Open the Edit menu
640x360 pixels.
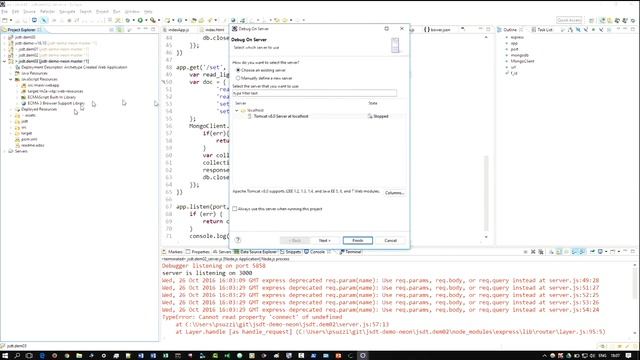point(15,12)
